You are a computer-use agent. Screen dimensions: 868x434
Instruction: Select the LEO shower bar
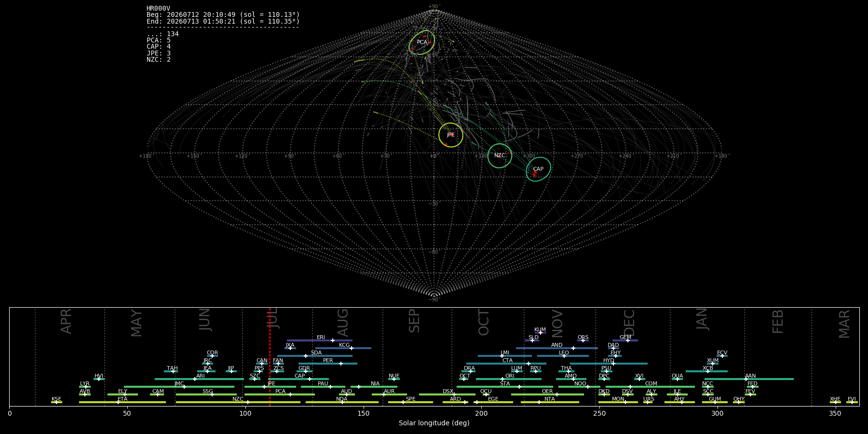pos(563,356)
